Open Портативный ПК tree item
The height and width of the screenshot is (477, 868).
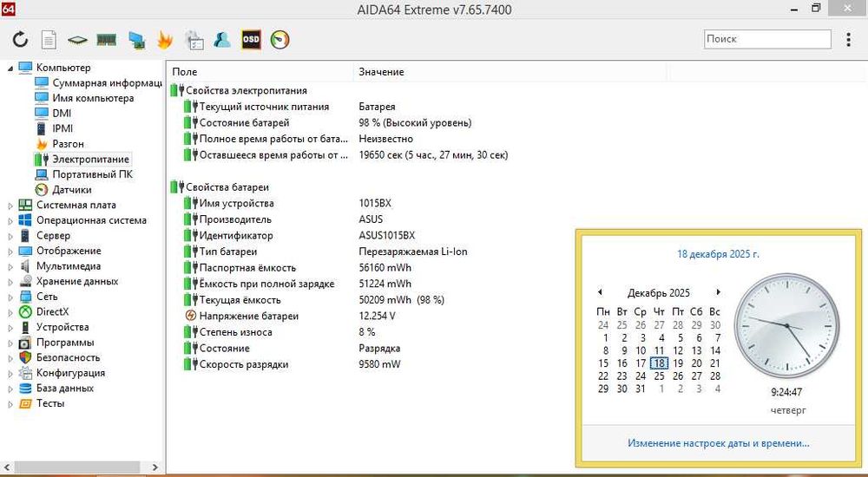(93, 174)
